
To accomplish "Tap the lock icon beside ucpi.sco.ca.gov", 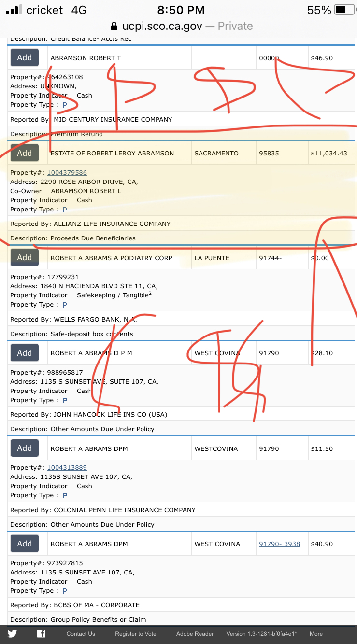I will pyautogui.click(x=114, y=26).
